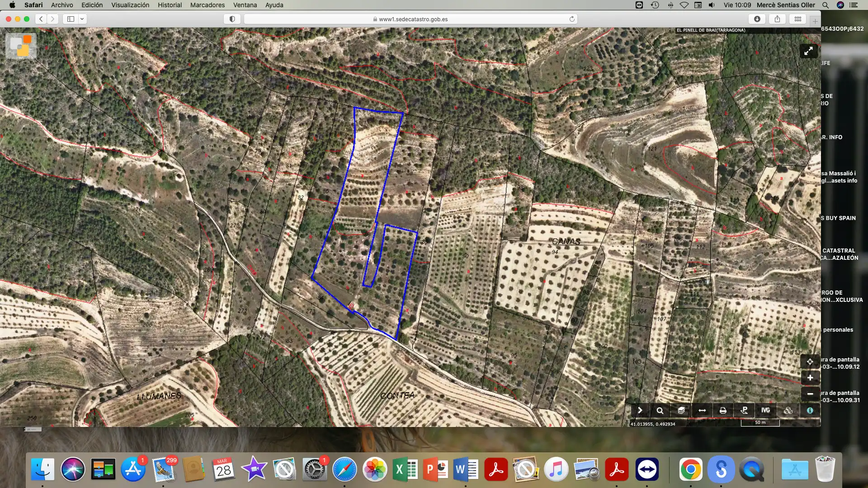
Task: Open Spotlight search in menu bar
Action: pos(826,5)
